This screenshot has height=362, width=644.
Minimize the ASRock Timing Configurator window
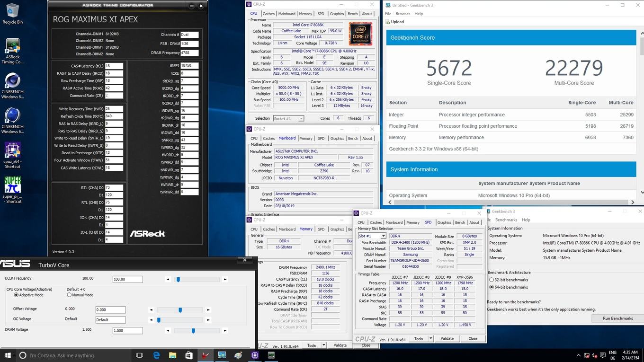(x=191, y=6)
